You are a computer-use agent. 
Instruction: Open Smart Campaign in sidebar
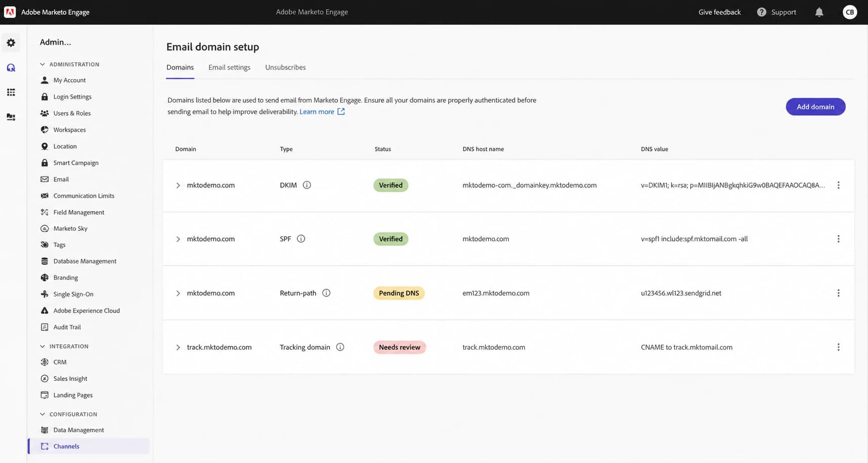tap(76, 163)
